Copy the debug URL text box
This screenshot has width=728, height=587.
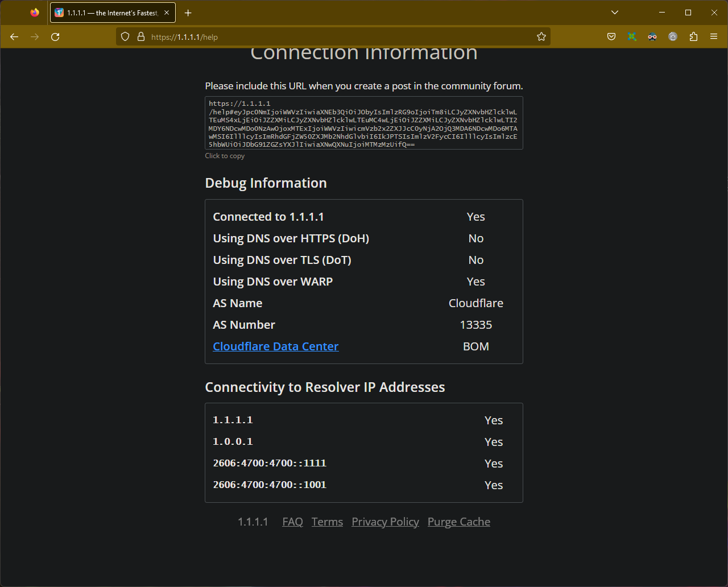click(x=363, y=123)
